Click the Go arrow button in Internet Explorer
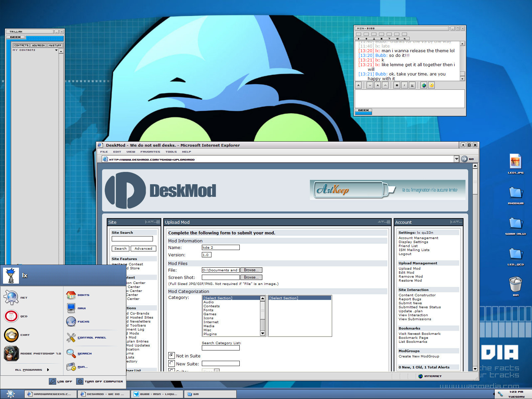This screenshot has width=532, height=399. pos(464,159)
